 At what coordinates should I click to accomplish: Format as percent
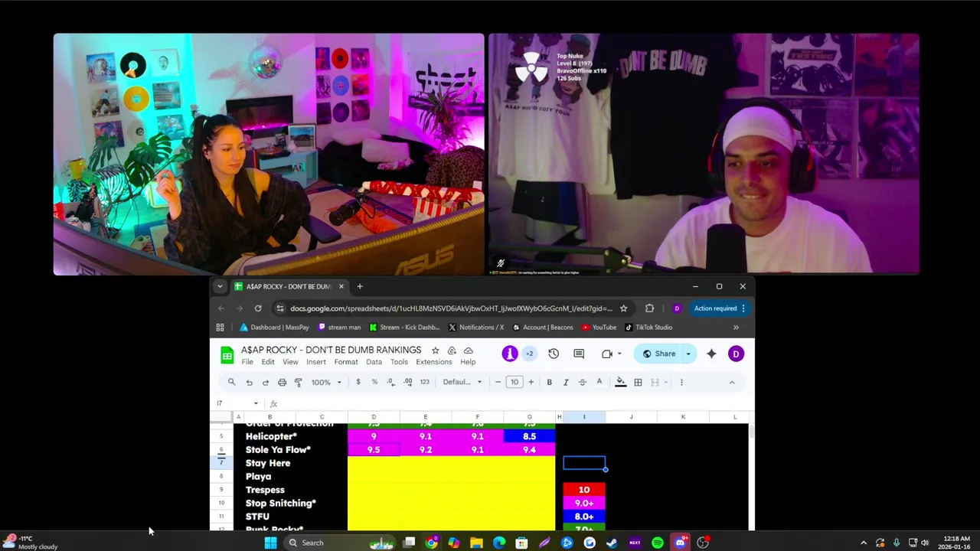pos(374,382)
